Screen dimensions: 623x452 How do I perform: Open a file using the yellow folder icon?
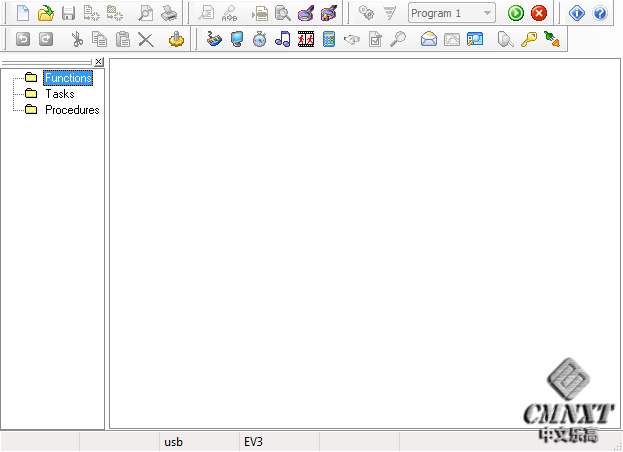46,13
